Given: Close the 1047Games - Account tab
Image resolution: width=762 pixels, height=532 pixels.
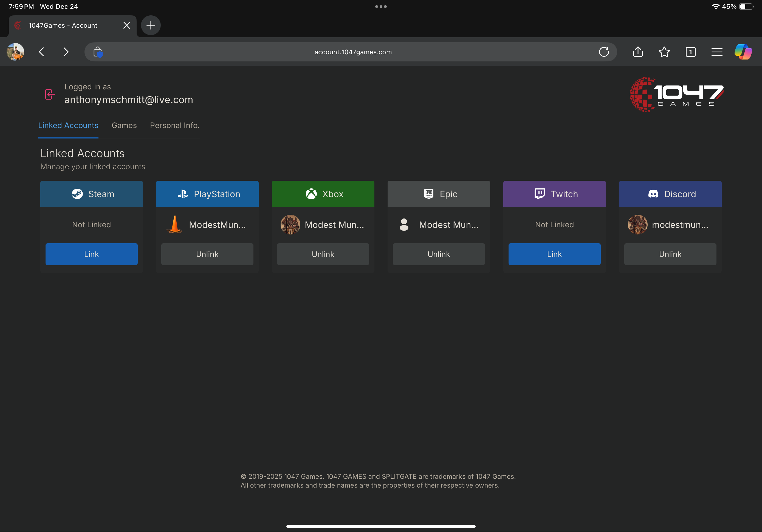Looking at the screenshot, I should coord(126,25).
